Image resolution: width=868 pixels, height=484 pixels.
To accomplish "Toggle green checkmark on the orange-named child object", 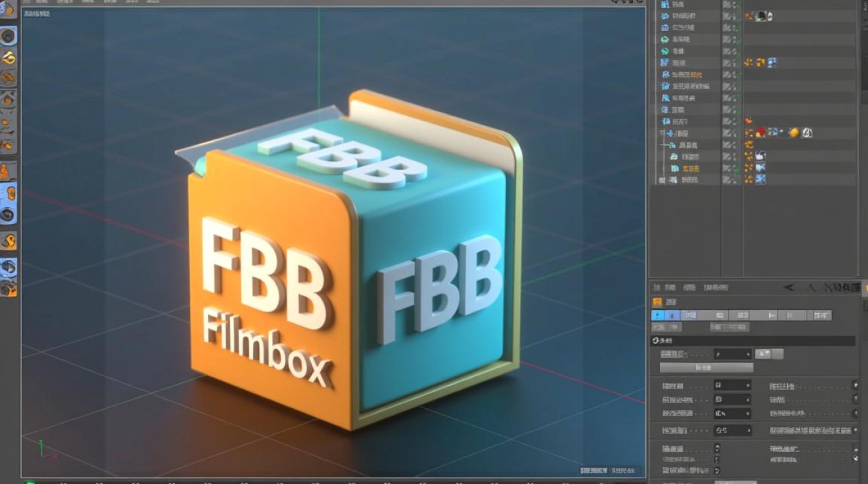I will tap(736, 168).
